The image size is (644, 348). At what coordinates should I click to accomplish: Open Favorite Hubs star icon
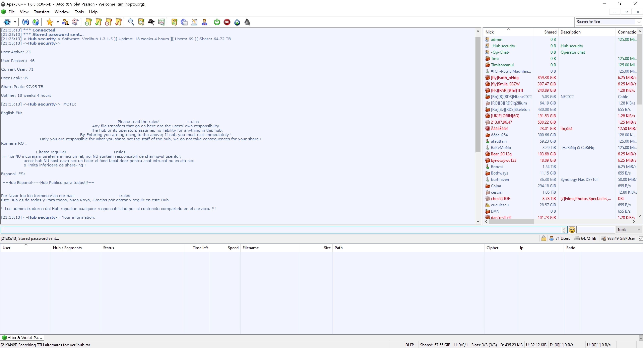click(x=49, y=22)
